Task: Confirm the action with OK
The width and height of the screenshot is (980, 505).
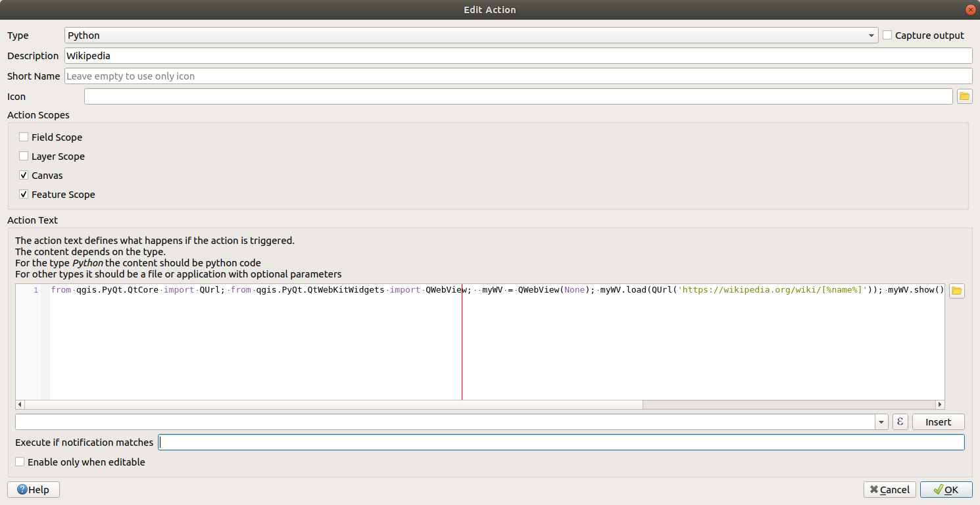Action: pos(946,489)
